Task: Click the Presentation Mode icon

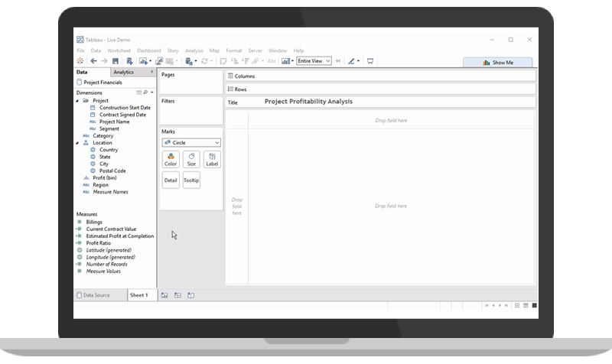Action: [370, 61]
